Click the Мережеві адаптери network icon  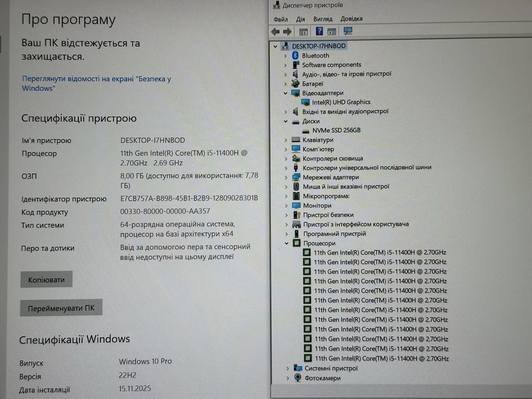pos(296,177)
